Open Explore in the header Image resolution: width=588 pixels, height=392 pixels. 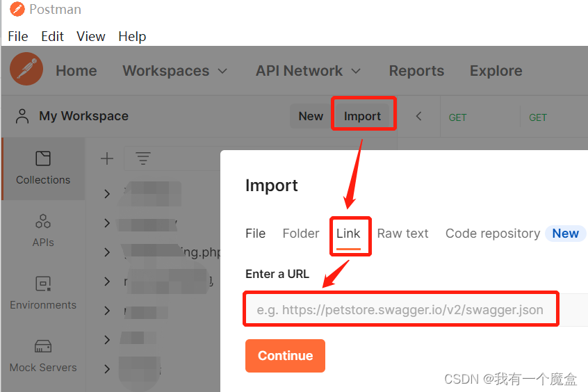point(496,71)
